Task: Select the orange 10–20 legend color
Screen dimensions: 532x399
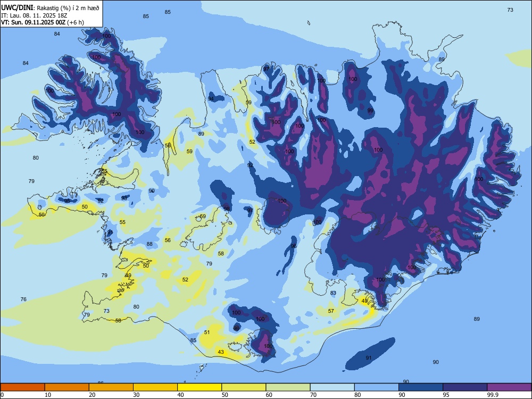Action: coord(67,387)
